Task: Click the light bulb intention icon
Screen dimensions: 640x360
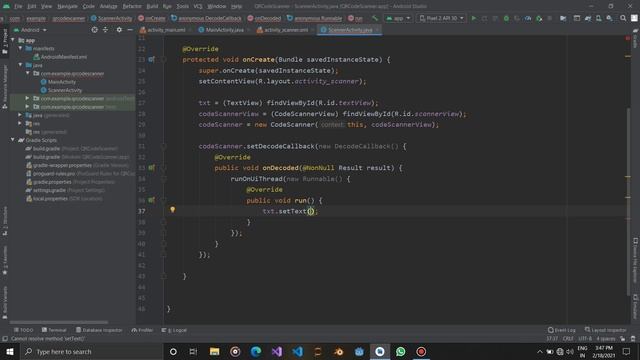Action: pyautogui.click(x=173, y=210)
